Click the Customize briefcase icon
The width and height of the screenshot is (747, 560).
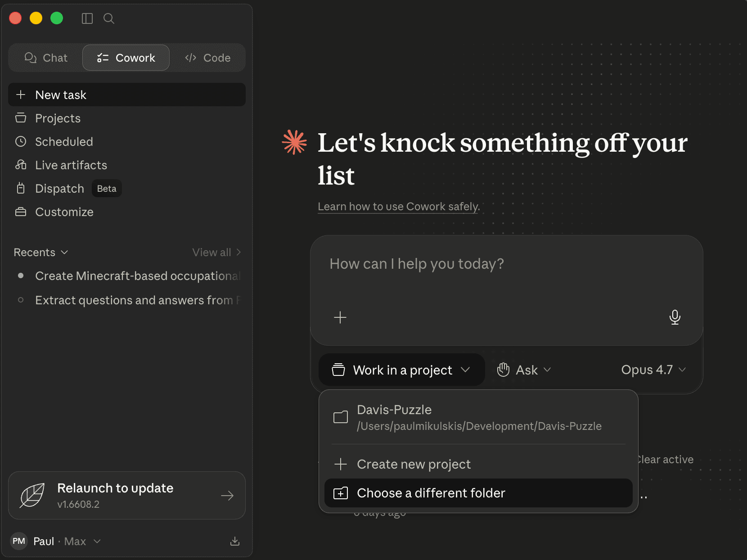point(21,212)
